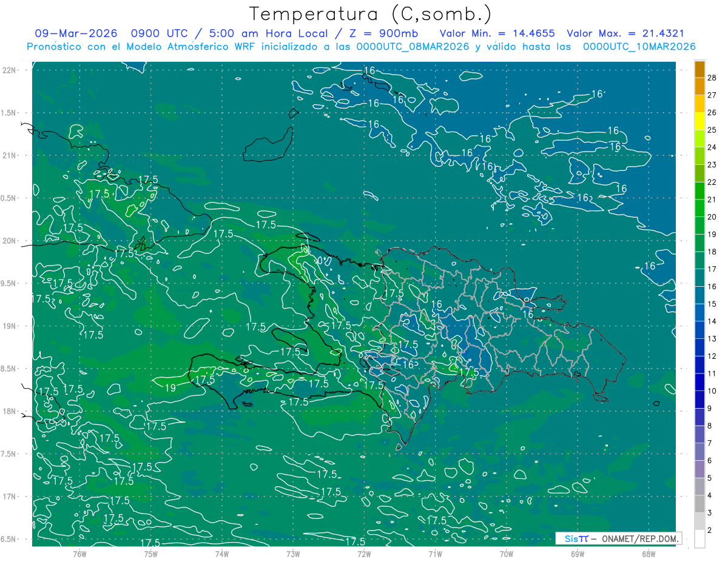Click the '22N' latitude axis label
The image size is (728, 562).
[x=10, y=70]
